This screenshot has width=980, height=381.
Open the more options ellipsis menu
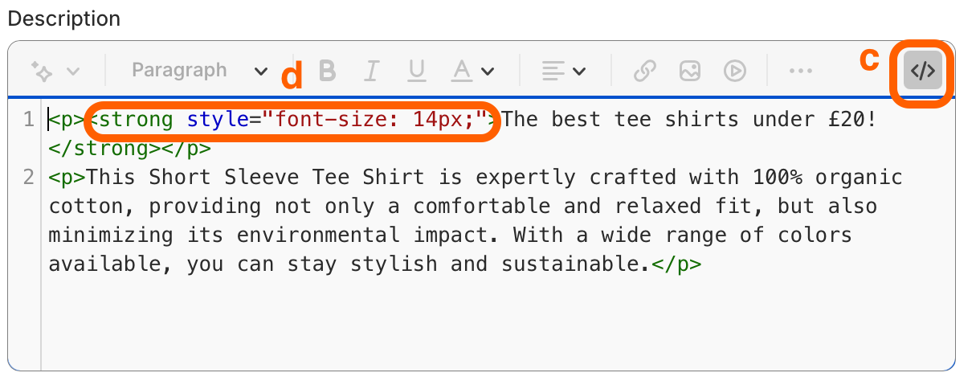click(801, 72)
